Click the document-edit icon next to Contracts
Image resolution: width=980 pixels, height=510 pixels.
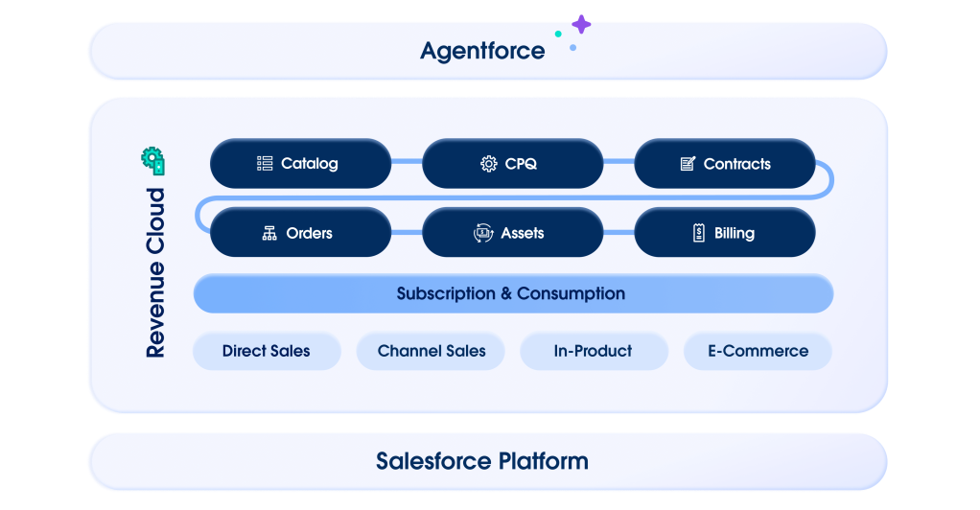point(688,164)
